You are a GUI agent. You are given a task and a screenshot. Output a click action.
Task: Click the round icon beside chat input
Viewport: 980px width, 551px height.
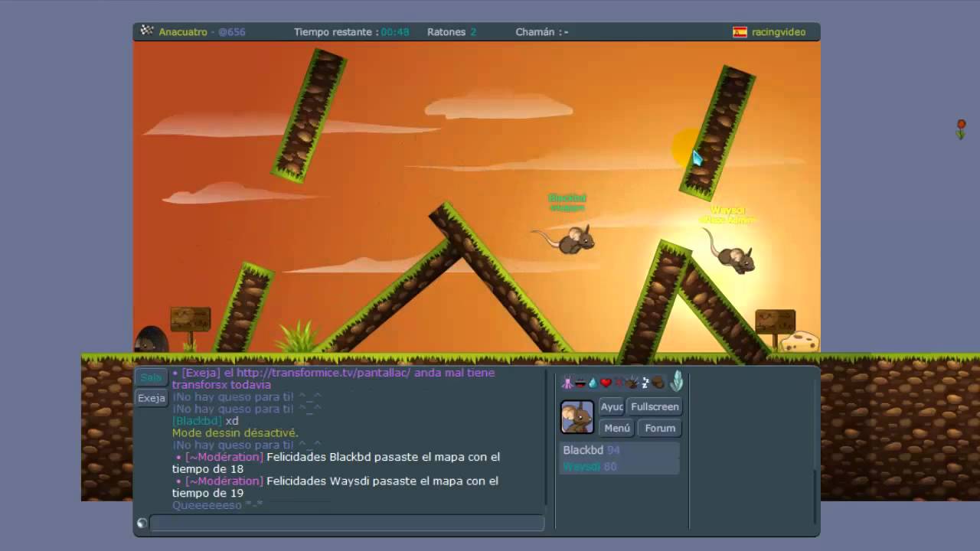point(142,523)
